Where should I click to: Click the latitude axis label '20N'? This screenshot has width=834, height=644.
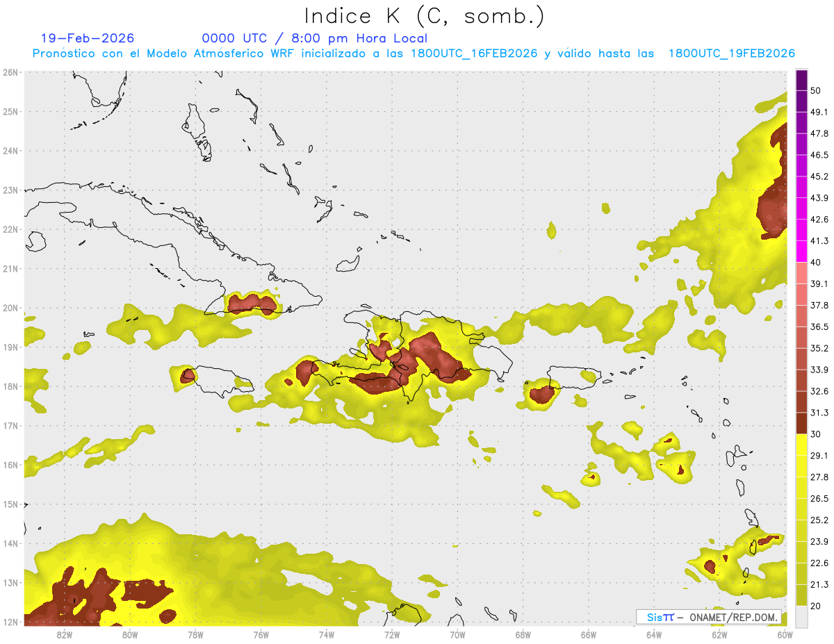[10, 308]
